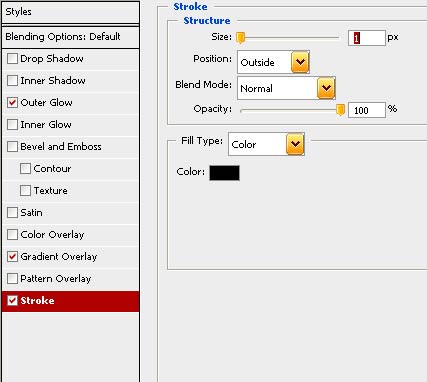This screenshot has height=382, width=427.
Task: Click the Size value input field
Action: point(367,38)
